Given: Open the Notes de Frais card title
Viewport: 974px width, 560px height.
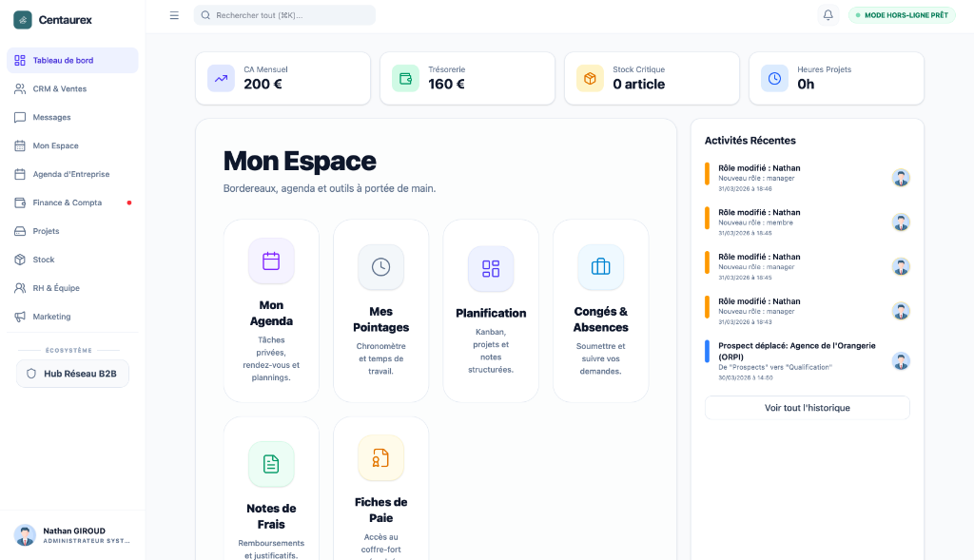Looking at the screenshot, I should (x=271, y=516).
